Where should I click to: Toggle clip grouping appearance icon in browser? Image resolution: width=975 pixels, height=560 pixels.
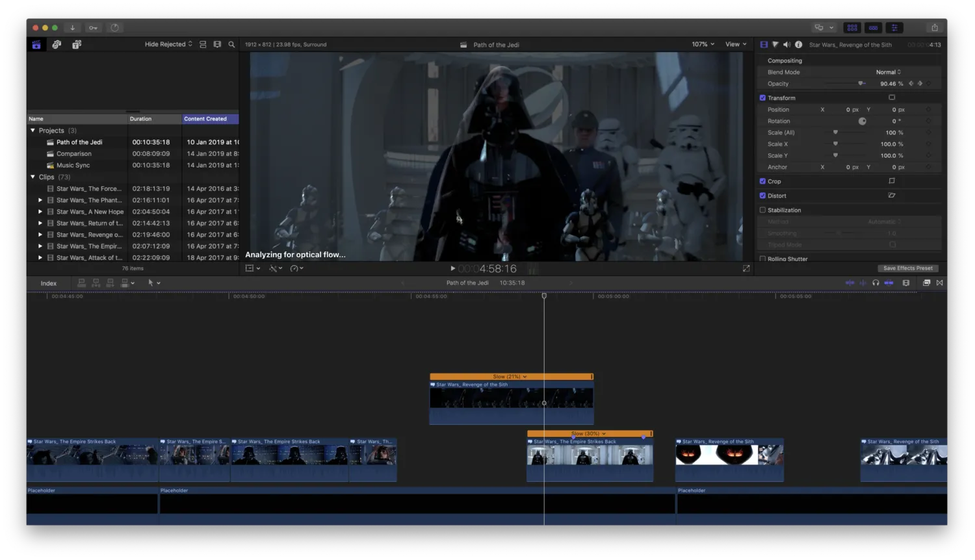(203, 44)
